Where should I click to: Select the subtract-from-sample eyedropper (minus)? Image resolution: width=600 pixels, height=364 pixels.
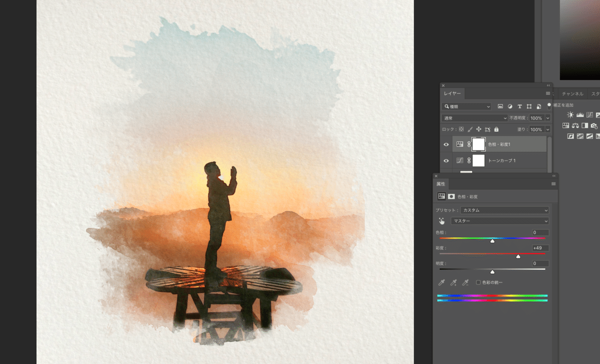[x=465, y=282]
